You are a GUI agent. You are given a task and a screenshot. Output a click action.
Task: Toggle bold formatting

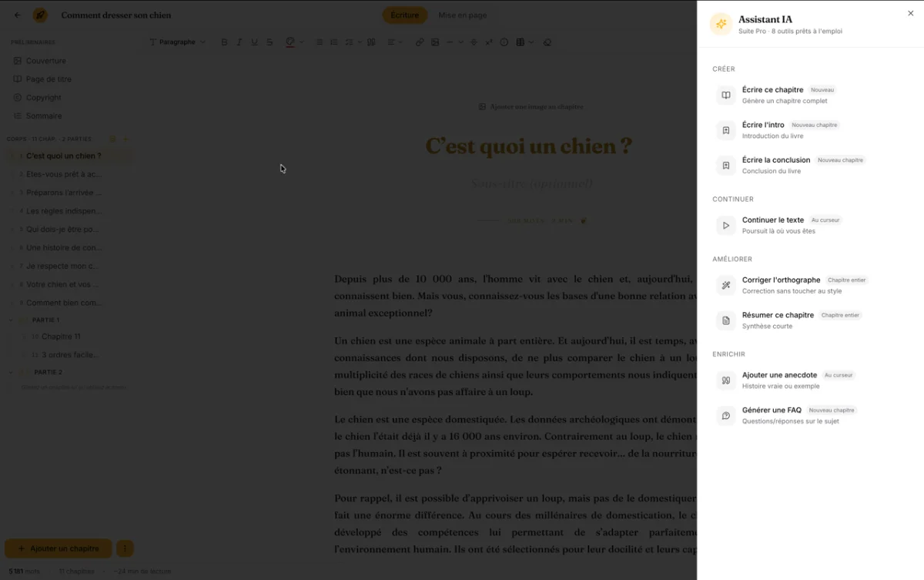pyautogui.click(x=224, y=42)
